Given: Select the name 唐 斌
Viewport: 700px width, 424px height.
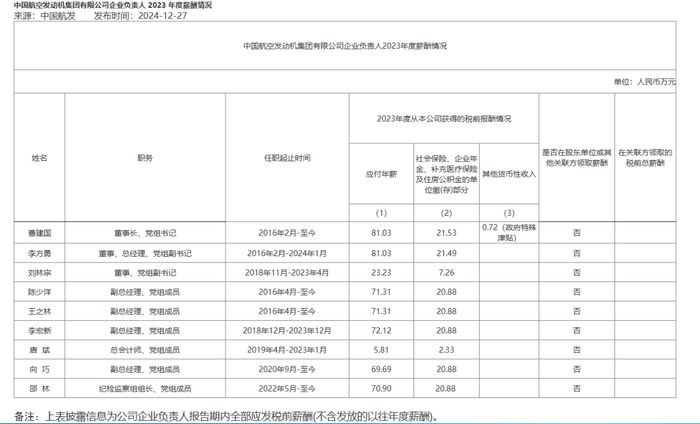Looking at the screenshot, I should 39,350.
